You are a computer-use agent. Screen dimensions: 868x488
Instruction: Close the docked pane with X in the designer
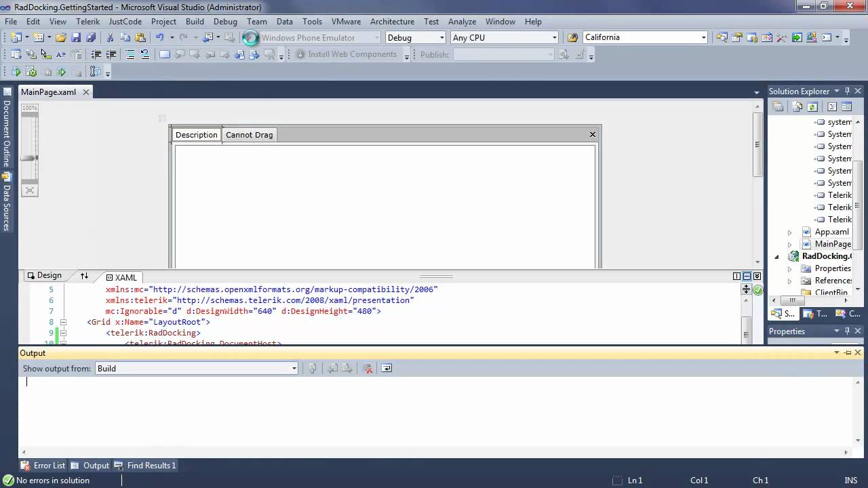click(593, 134)
